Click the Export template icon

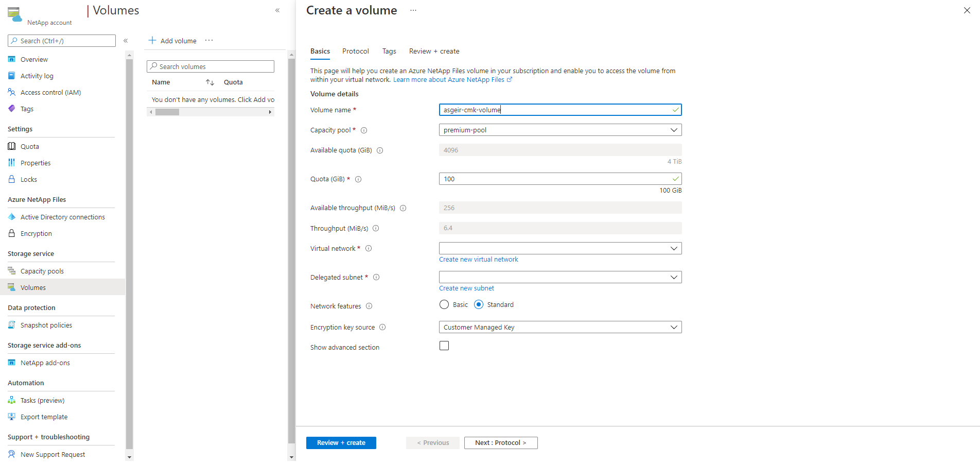(12, 417)
